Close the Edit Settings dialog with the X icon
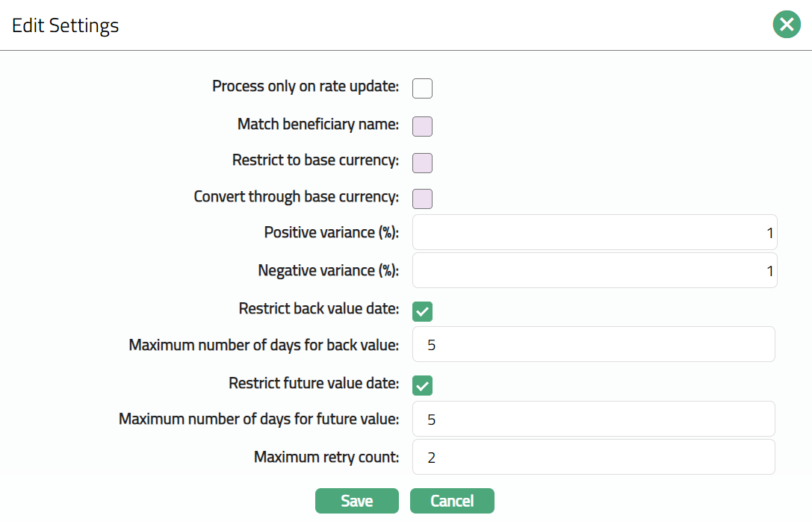 (786, 25)
